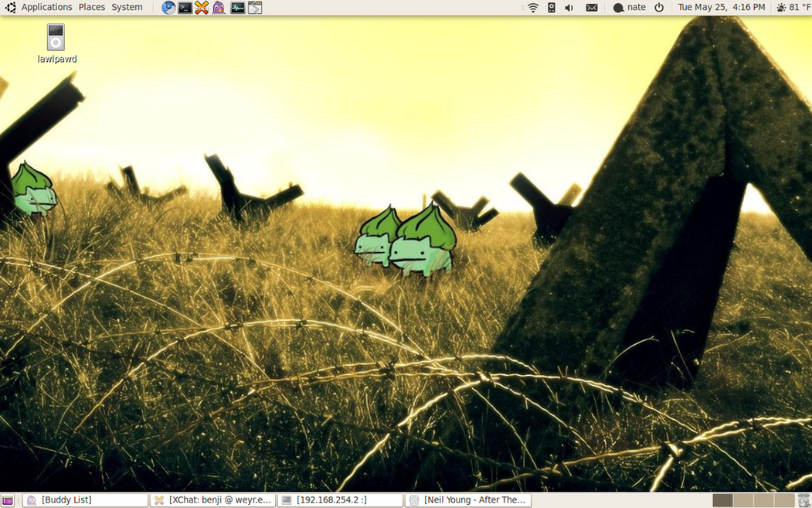The image size is (812, 508).
Task: Switch to the first workspace in switcher
Action: [x=722, y=500]
